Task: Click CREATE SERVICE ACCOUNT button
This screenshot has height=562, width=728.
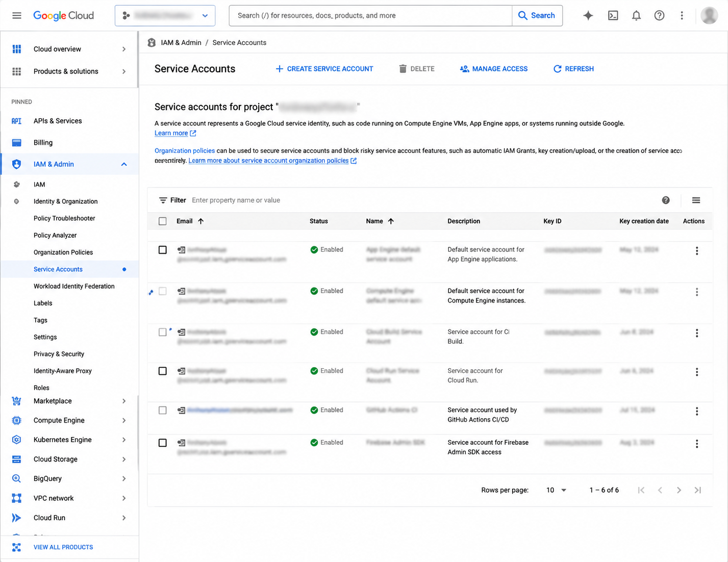Action: coord(324,69)
